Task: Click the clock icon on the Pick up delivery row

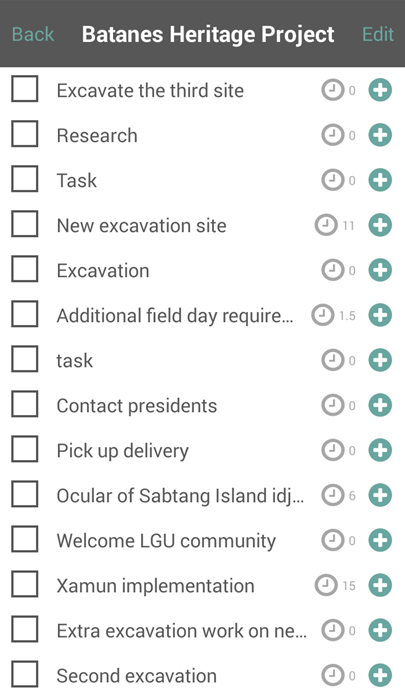Action: pyautogui.click(x=333, y=450)
